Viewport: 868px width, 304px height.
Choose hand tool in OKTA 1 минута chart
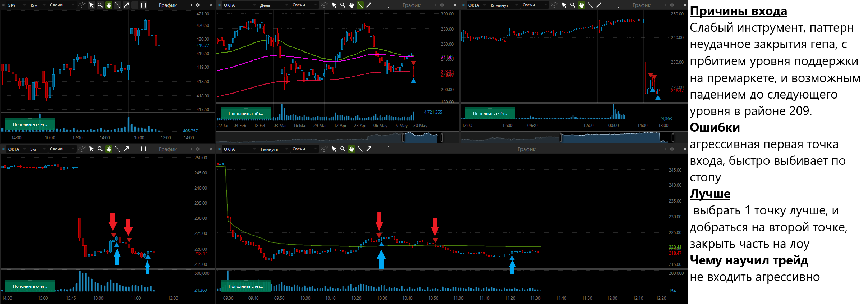(x=352, y=149)
